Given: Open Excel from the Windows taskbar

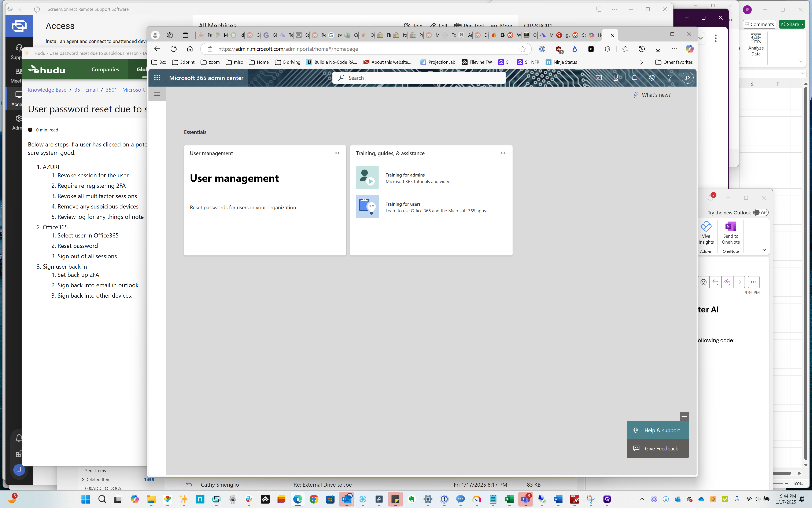Looking at the screenshot, I should [x=509, y=499].
